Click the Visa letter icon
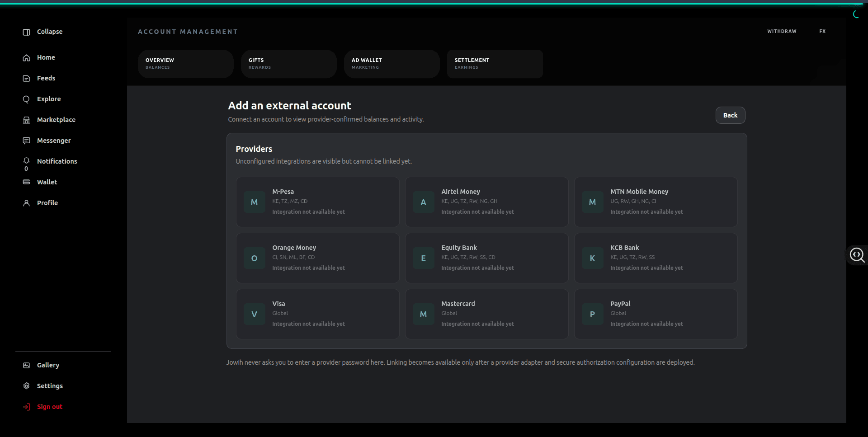This screenshot has height=437, width=868. click(255, 314)
